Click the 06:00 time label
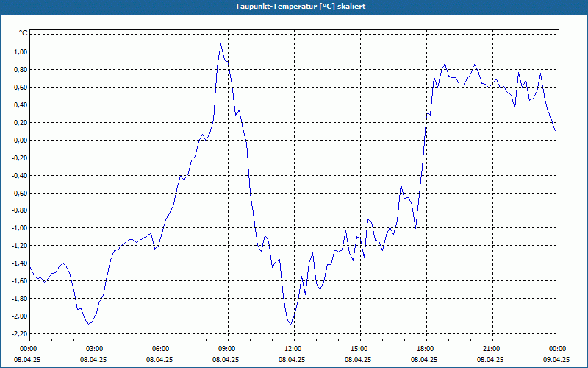 159,349
